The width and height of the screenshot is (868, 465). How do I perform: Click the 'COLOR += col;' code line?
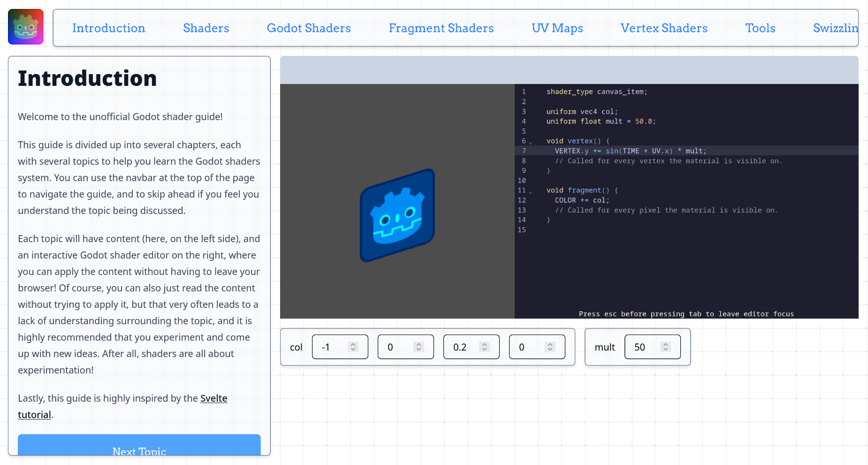pos(582,200)
